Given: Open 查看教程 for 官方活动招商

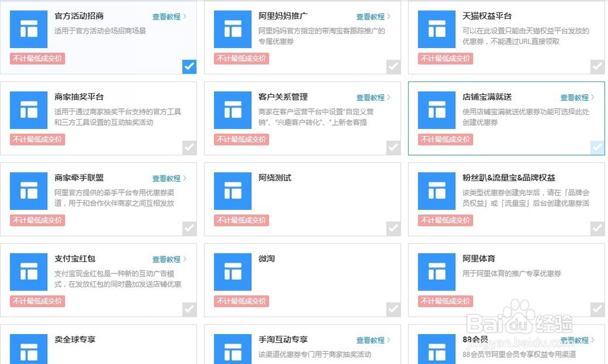Looking at the screenshot, I should pos(169,16).
